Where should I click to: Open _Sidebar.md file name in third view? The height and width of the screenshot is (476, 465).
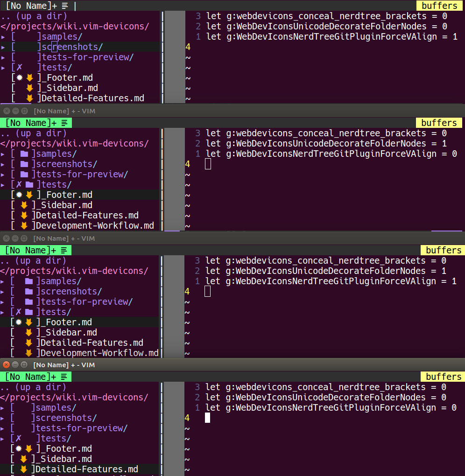coord(69,332)
